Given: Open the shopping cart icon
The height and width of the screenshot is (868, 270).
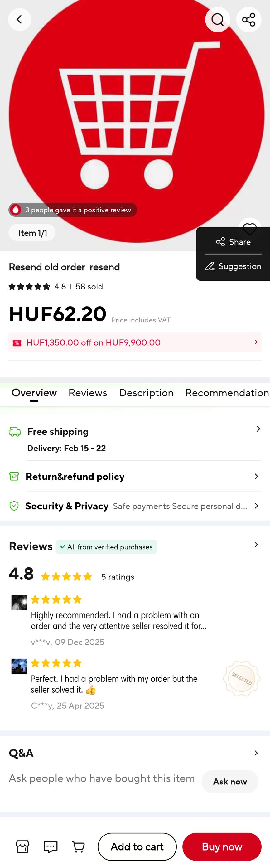Looking at the screenshot, I should click(x=79, y=846).
